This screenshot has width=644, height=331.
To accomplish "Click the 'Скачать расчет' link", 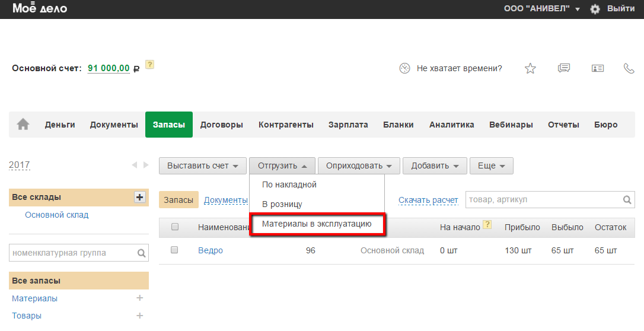I will (x=428, y=200).
